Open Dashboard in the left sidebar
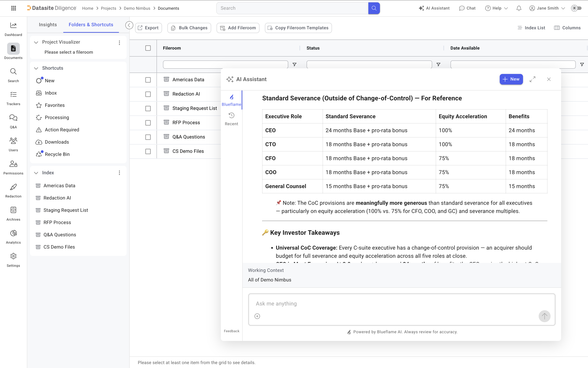 pyautogui.click(x=13, y=29)
